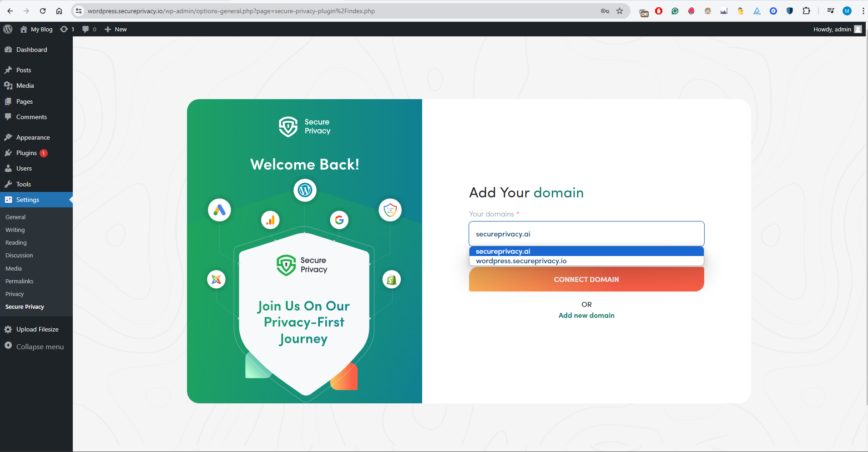This screenshot has height=452, width=868.
Task: Bookmark the page using the star icon
Action: [x=619, y=10]
